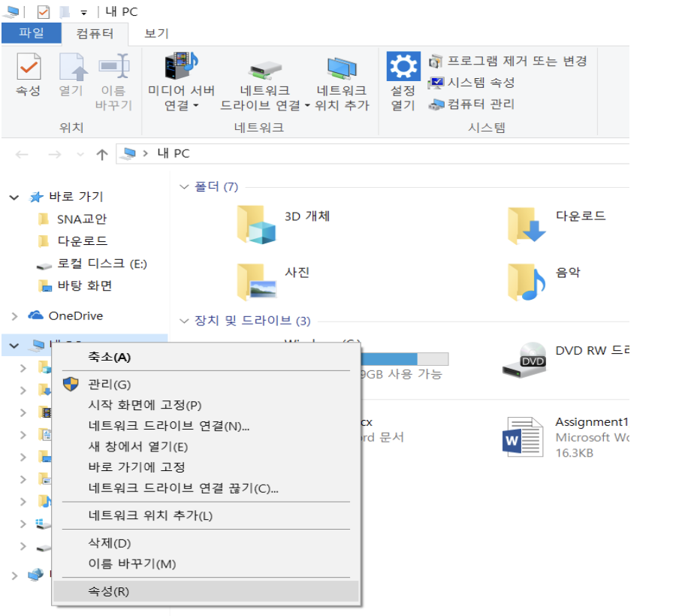The image size is (685, 616).
Task: Collapse the 내 PC tree node
Action: point(14,346)
